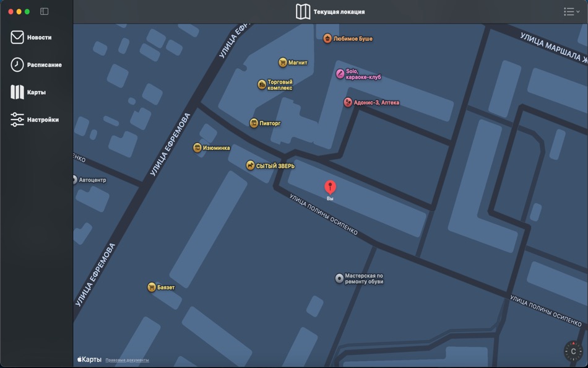Click the Адонис-3 Аптека pharmacy marker
Viewport: 588px width, 368px height.
point(348,102)
